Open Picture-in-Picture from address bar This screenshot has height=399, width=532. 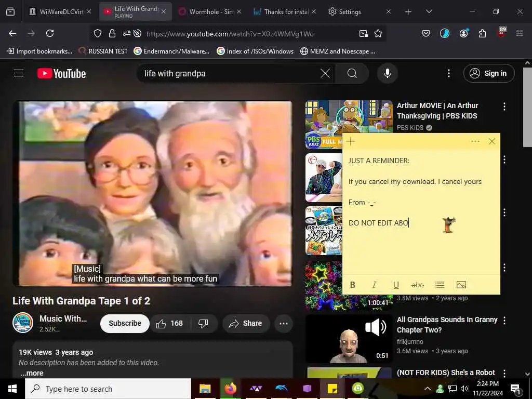(363, 33)
